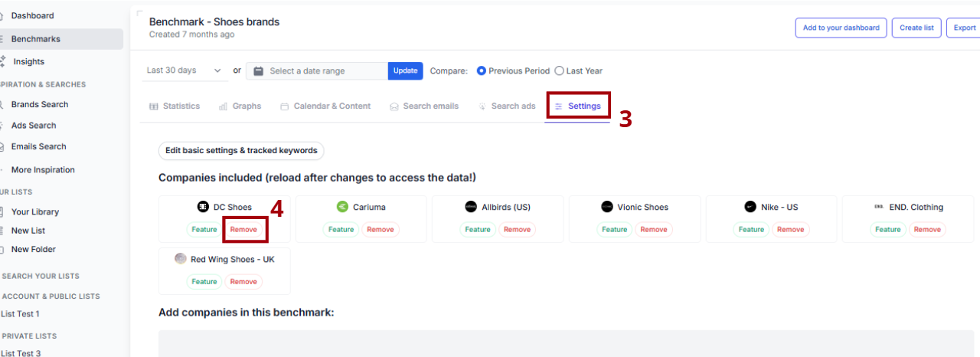Open More Inspiration in sidebar
The image size is (980, 357).
[43, 170]
